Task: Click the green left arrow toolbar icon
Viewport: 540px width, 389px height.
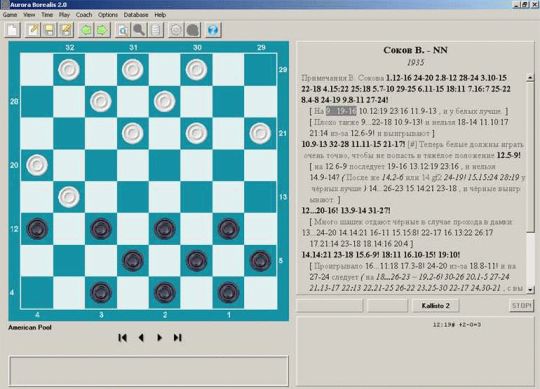Action: coord(86,30)
